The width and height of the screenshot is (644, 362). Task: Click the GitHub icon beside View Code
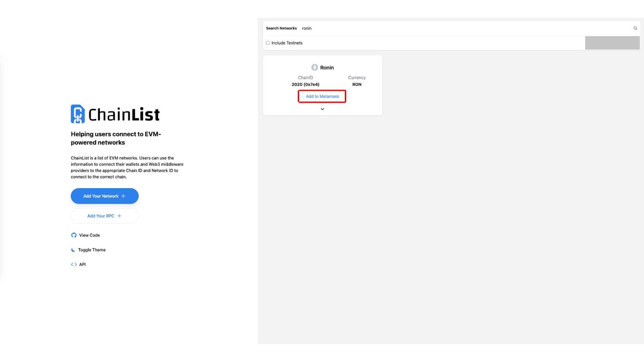[74, 235]
